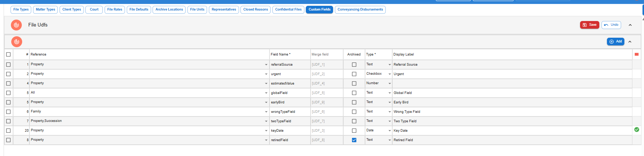Collapse the File Udfs section with its chevron

point(630,25)
